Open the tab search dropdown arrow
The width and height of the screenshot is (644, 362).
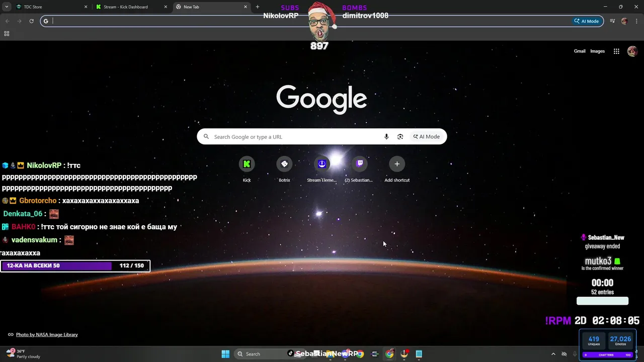coord(7,7)
